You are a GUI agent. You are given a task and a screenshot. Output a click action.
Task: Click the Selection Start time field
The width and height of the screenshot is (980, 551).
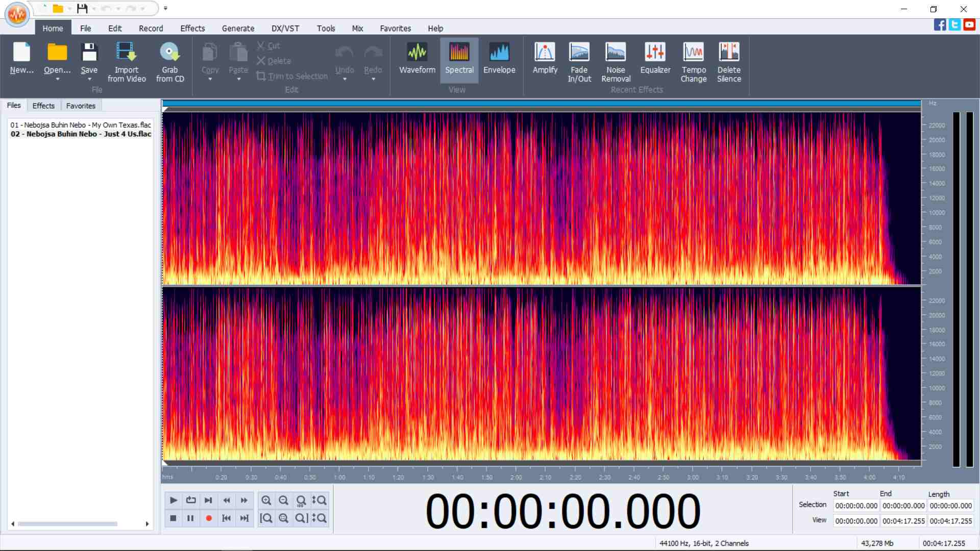coord(856,506)
